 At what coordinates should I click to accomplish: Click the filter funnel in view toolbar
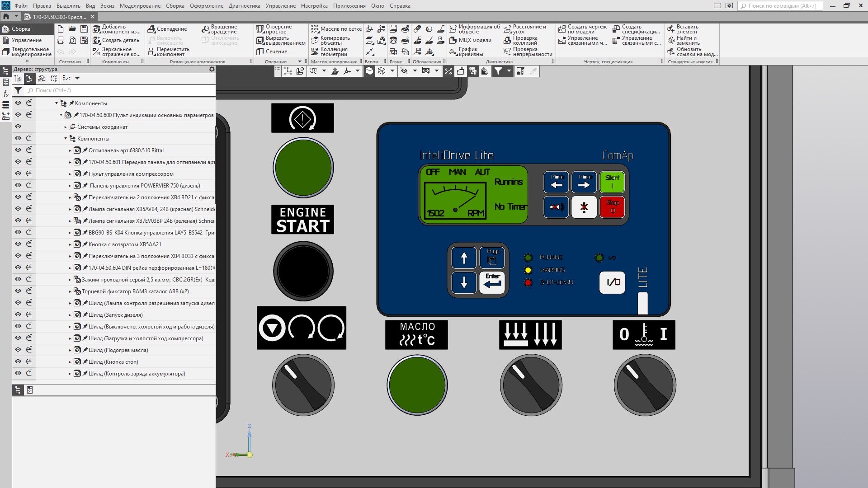pos(498,71)
